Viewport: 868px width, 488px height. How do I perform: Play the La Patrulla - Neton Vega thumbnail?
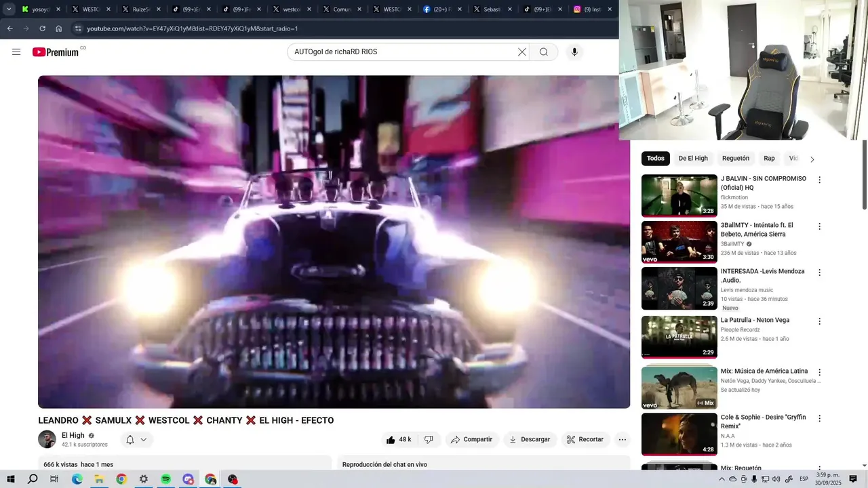(x=679, y=337)
